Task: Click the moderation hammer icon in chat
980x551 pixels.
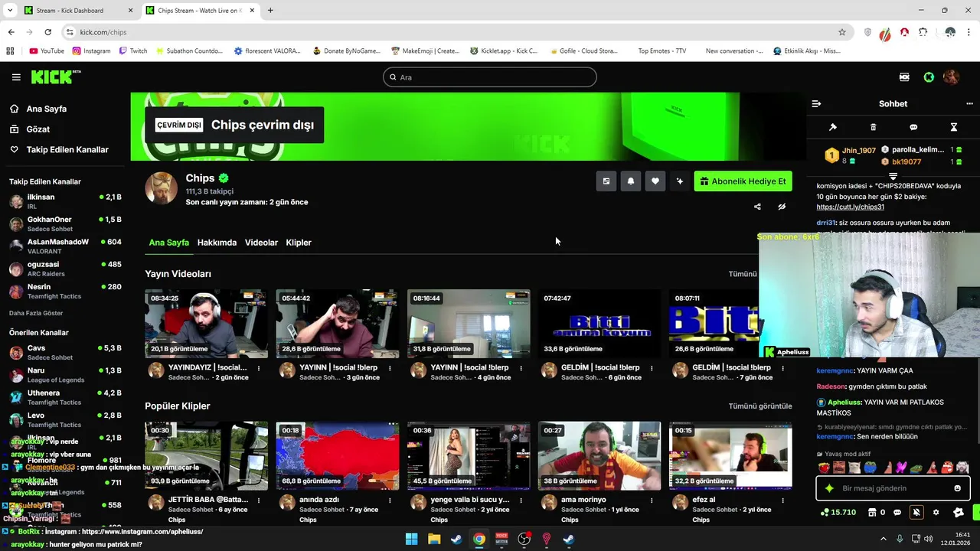Action: [833, 127]
